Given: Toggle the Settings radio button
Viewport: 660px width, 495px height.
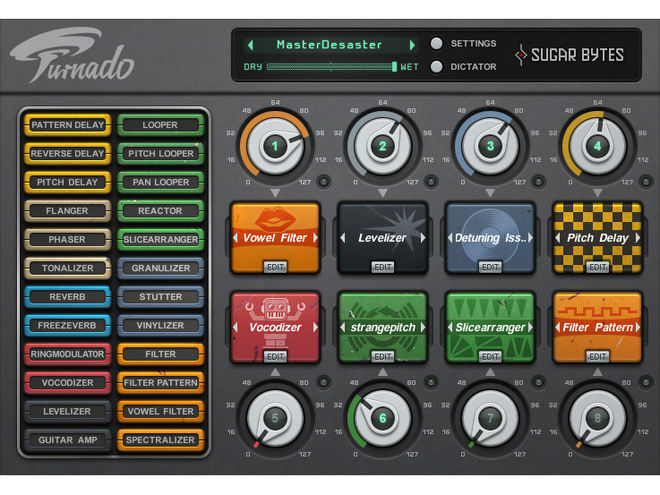Looking at the screenshot, I should 436,43.
